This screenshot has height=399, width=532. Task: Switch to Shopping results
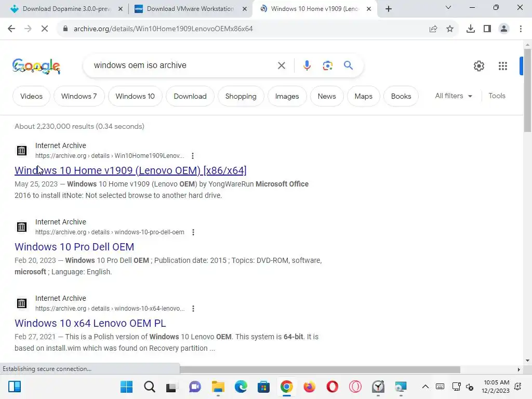point(241,96)
